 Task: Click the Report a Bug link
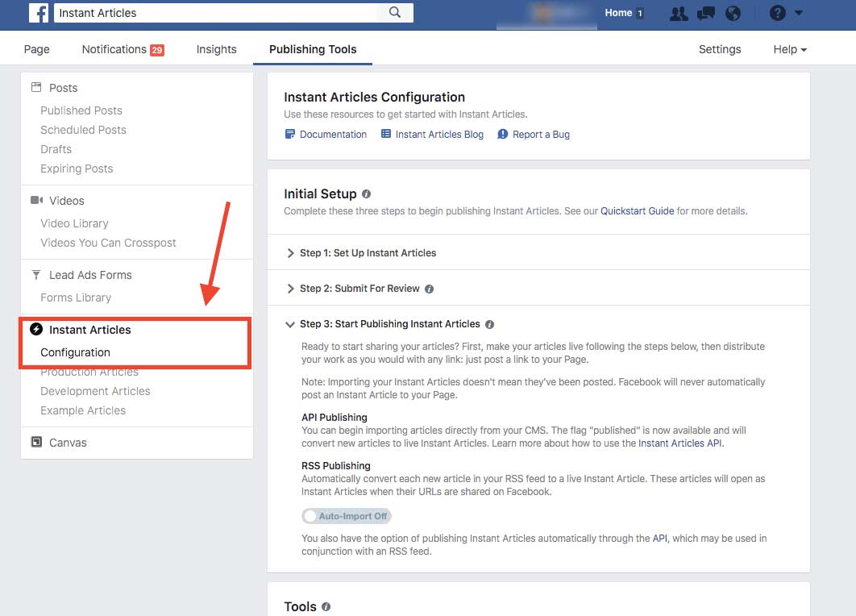click(541, 135)
